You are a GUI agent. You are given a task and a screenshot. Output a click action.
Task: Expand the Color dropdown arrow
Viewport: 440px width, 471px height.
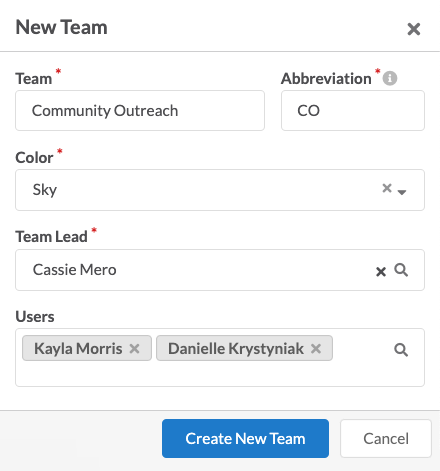[x=402, y=192]
